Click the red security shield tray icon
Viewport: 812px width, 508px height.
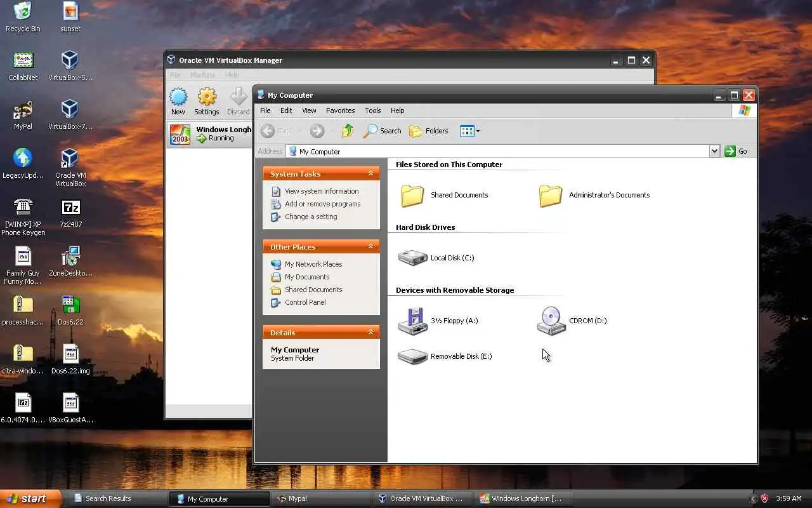coord(764,498)
